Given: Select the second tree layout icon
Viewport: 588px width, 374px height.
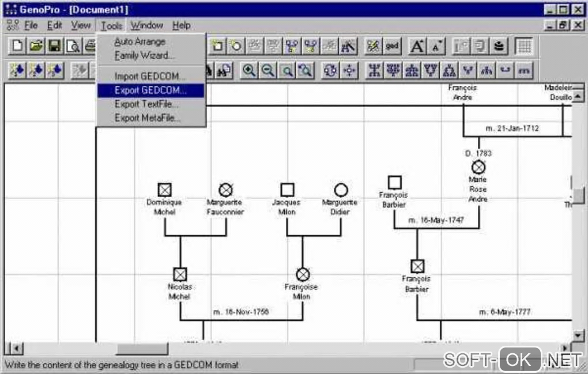Looking at the screenshot, I should tap(393, 70).
